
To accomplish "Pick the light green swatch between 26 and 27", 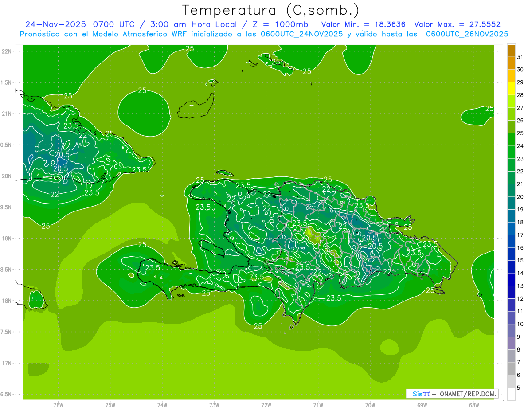I will tap(511, 114).
